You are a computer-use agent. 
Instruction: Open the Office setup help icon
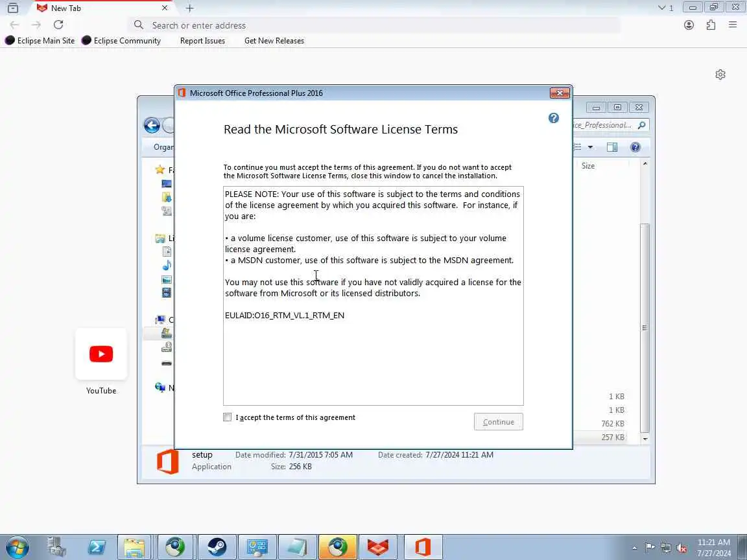pos(553,118)
